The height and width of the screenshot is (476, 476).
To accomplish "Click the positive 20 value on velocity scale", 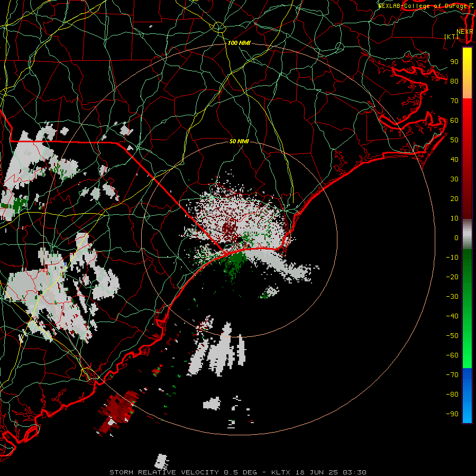I will click(454, 198).
